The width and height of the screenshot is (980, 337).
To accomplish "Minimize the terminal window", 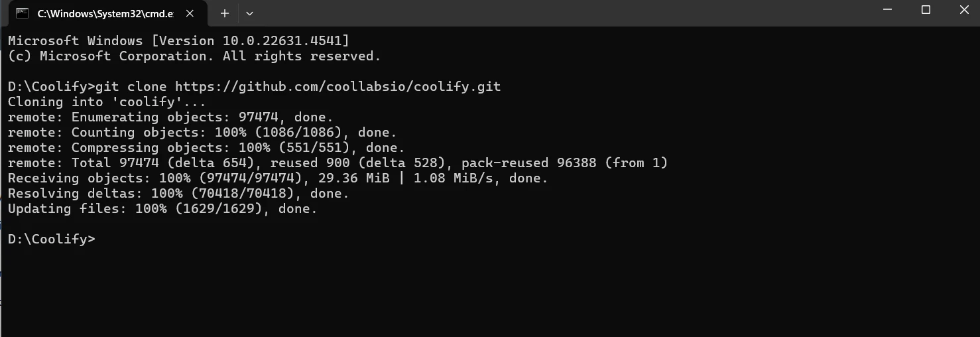I will 888,10.
